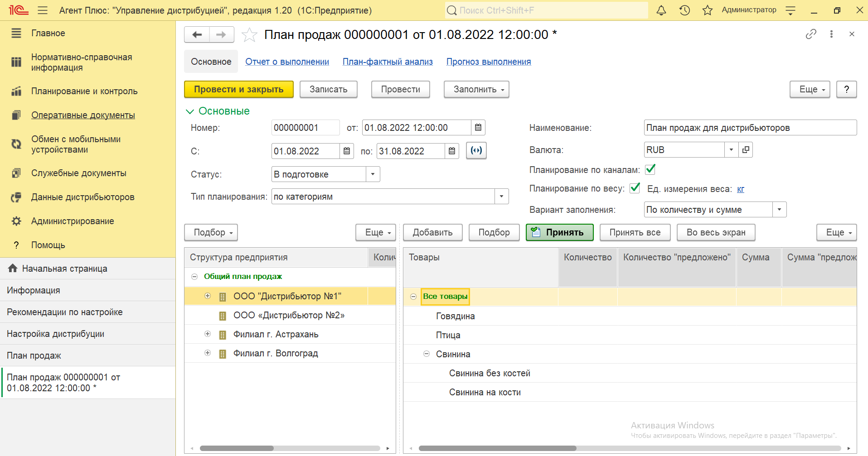868x456 pixels.
Task: Open Планирование и контроль section
Action: 84,91
